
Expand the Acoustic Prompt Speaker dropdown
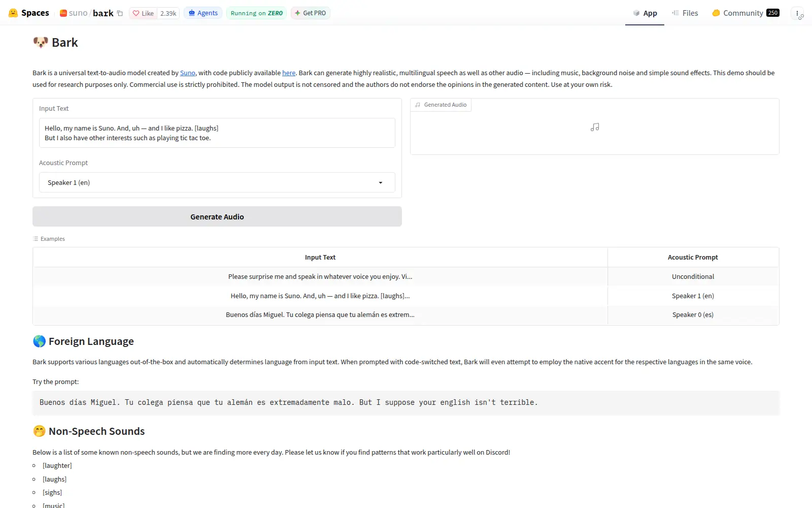pos(217,182)
